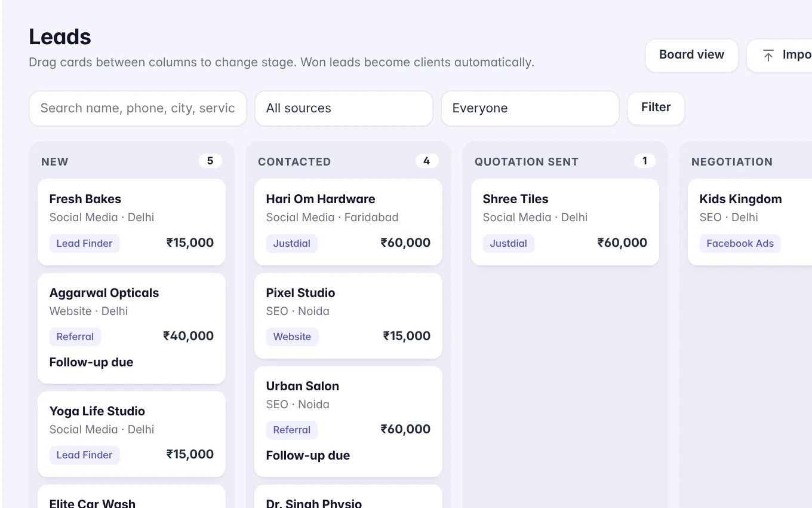Click the Website tag on Pixel Studio

pyautogui.click(x=293, y=336)
